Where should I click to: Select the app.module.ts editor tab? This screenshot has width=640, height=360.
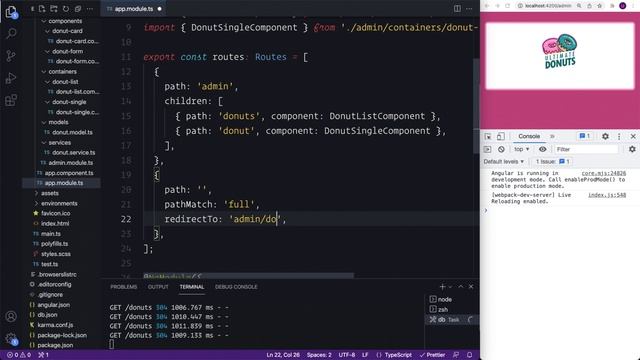[x=133, y=9]
